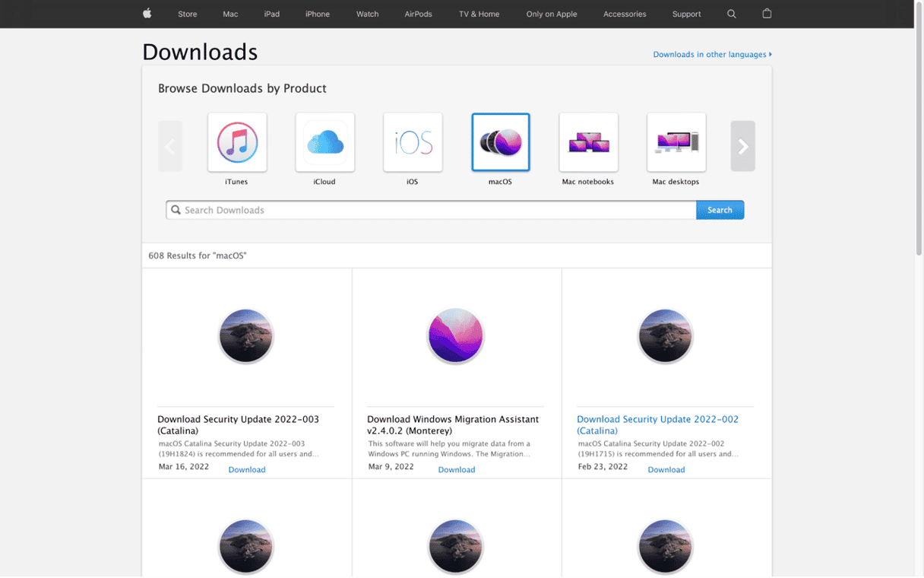Choose the iOS product icon
This screenshot has width=924, height=578.
(x=413, y=143)
